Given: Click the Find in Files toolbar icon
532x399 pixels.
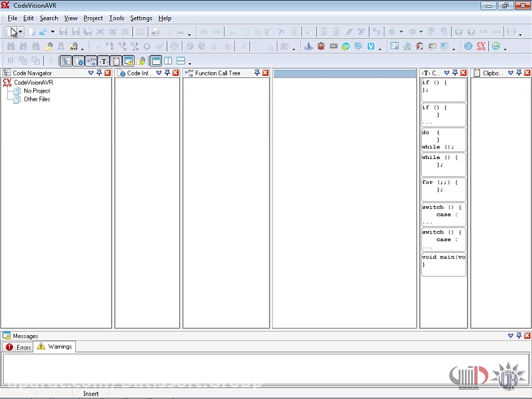Looking at the screenshot, I should tap(48, 46).
